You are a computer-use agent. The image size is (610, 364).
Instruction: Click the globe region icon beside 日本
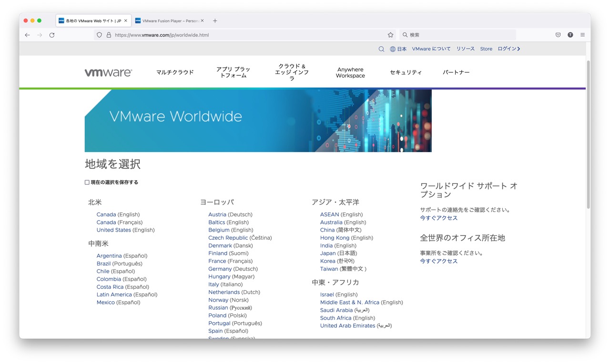pyautogui.click(x=393, y=49)
